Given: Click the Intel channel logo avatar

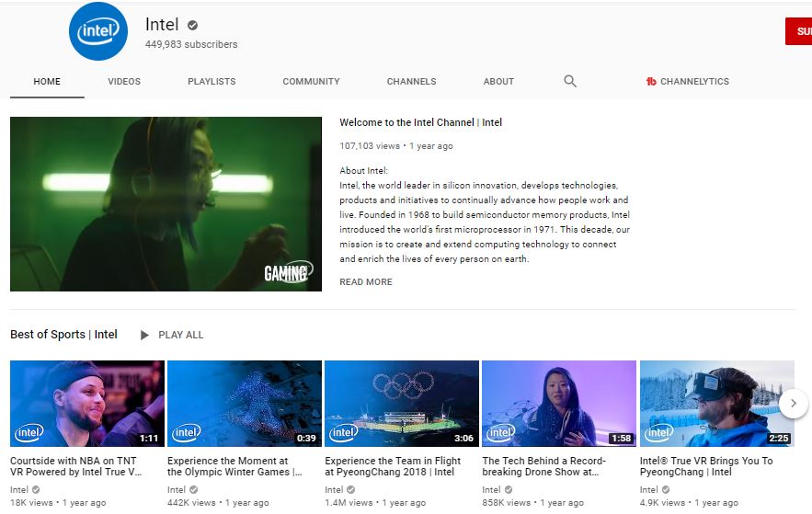Looking at the screenshot, I should [97, 31].
